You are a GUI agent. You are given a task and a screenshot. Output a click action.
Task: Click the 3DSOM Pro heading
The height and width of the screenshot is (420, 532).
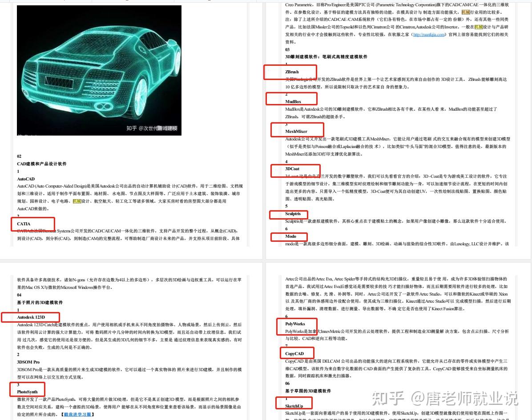tap(28, 362)
